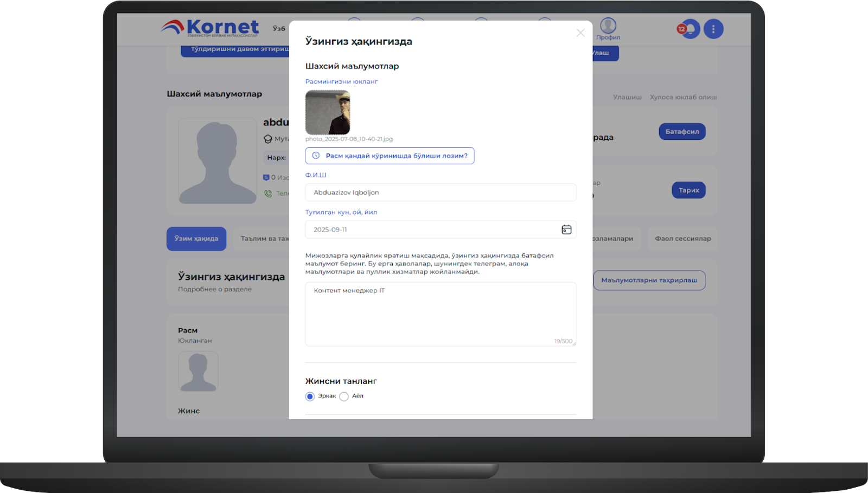
Task: Switch to the Ўзим ҳақида tab
Action: coord(196,239)
